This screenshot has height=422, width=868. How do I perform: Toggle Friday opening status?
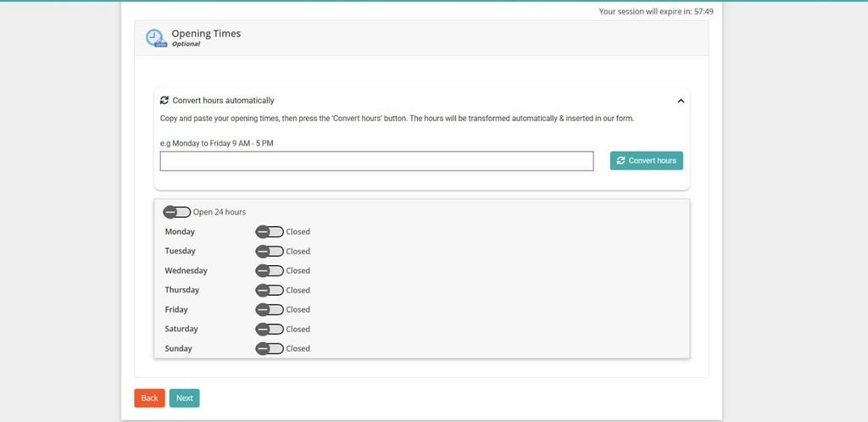click(x=270, y=309)
